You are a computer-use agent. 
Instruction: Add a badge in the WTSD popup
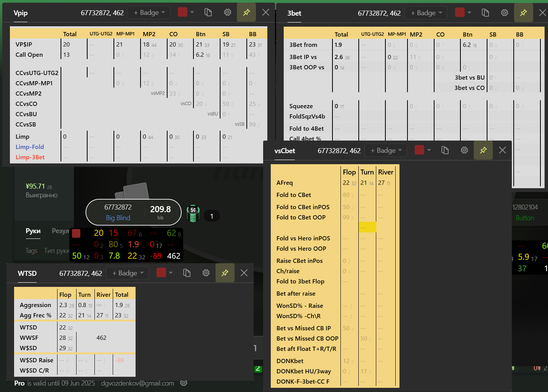pyautogui.click(x=128, y=273)
